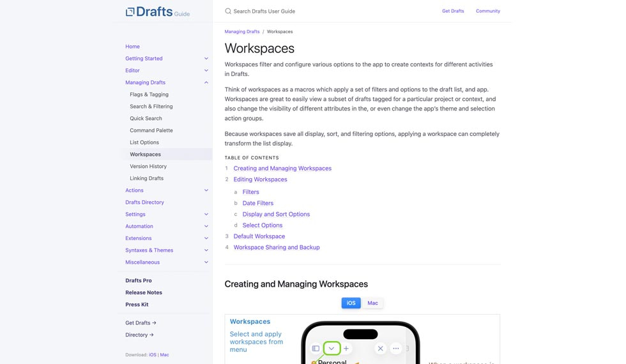626x364 pixels.
Task: Click Mac download link
Action: coord(165,354)
